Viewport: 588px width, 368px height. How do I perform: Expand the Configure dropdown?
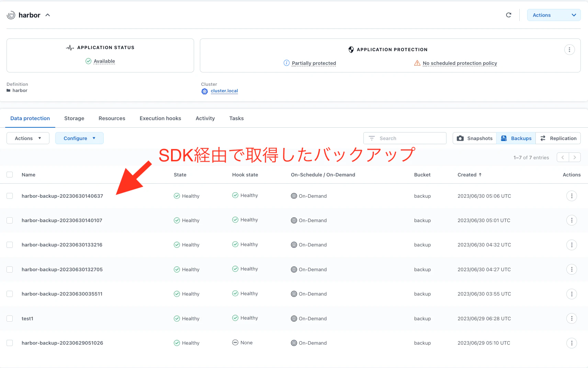[x=79, y=138]
